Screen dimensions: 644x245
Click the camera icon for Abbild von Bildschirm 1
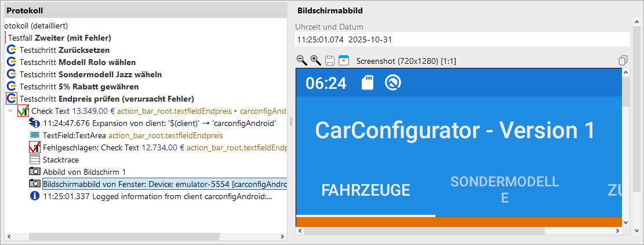35,172
